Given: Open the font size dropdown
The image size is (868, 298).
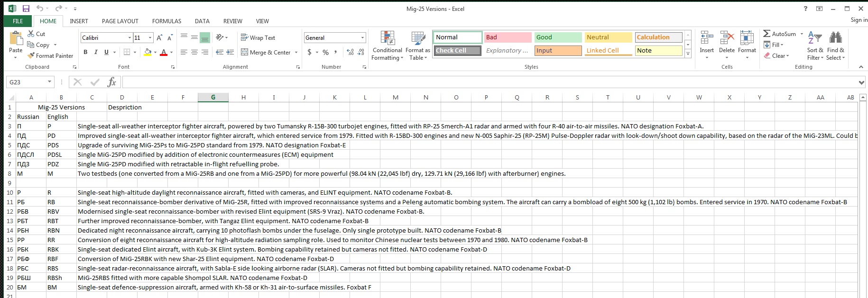Looking at the screenshot, I should tap(150, 38).
